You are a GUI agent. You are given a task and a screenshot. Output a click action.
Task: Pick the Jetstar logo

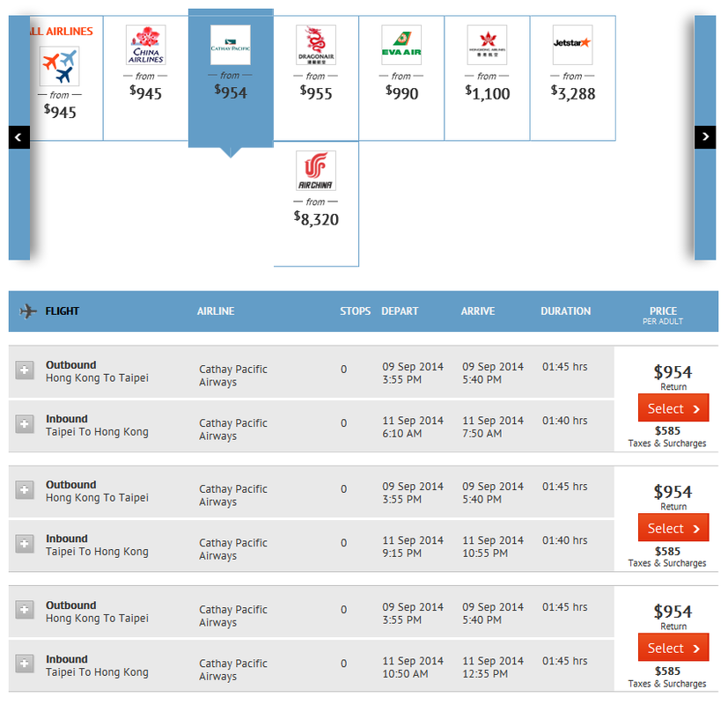coord(572,45)
